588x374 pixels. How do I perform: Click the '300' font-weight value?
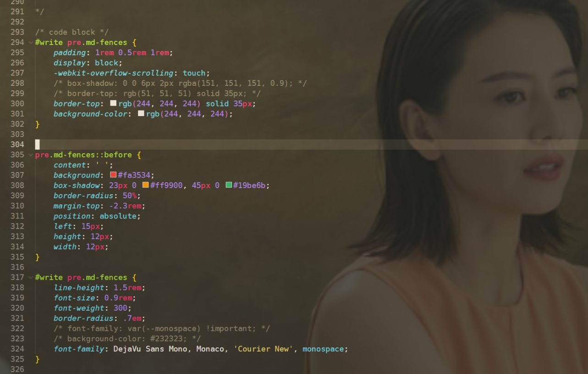coord(120,308)
